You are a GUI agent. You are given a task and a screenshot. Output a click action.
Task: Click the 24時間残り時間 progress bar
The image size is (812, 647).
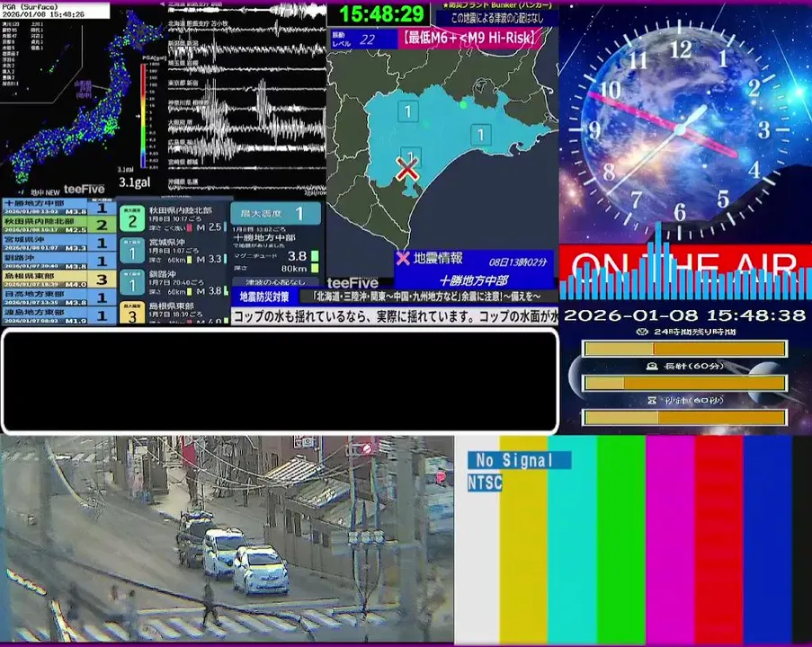point(685,349)
